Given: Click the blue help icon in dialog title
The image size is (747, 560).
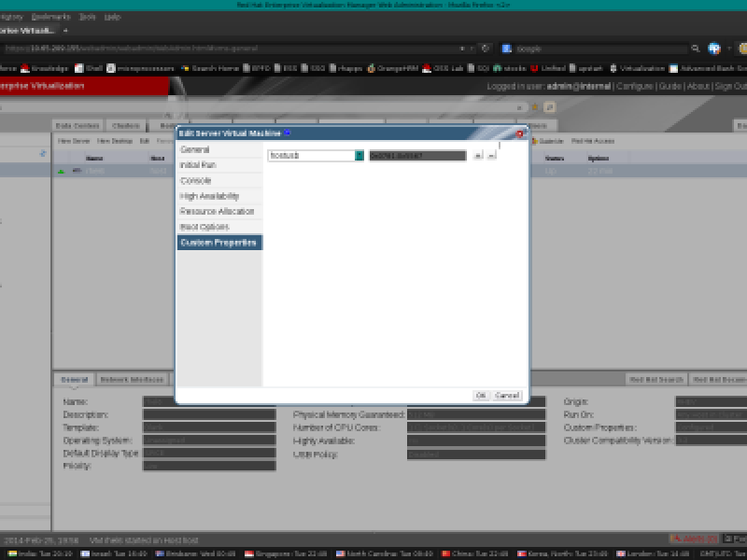Looking at the screenshot, I should tap(287, 133).
